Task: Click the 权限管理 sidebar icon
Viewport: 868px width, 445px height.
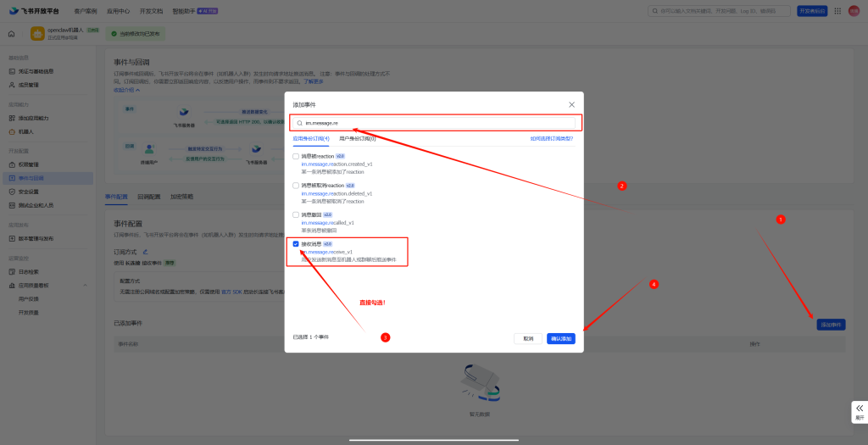Action: [x=12, y=165]
